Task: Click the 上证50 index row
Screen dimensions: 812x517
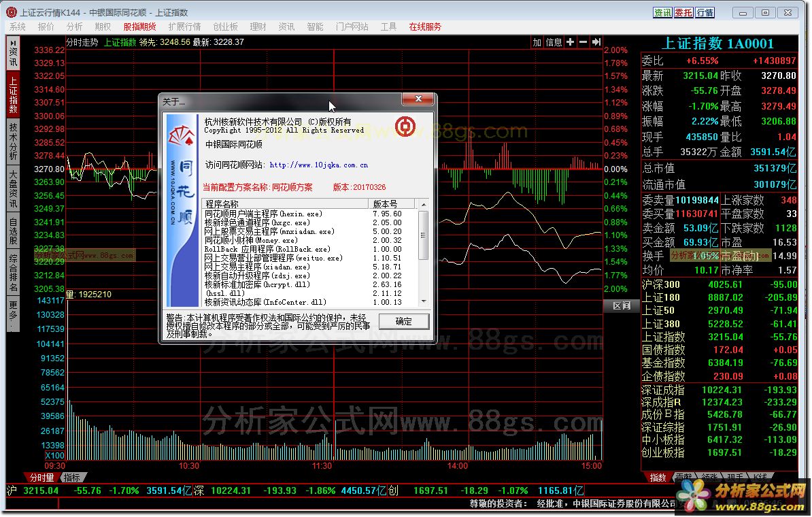Action: coord(720,310)
